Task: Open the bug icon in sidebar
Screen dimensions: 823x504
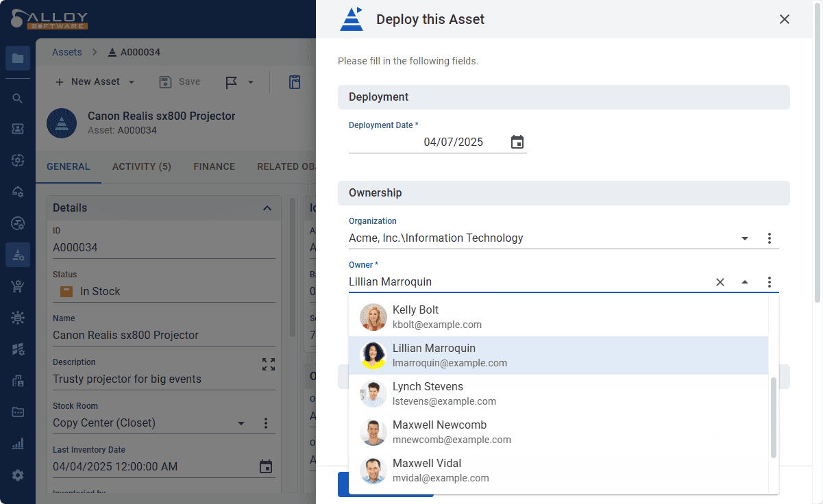Action: pos(18,318)
